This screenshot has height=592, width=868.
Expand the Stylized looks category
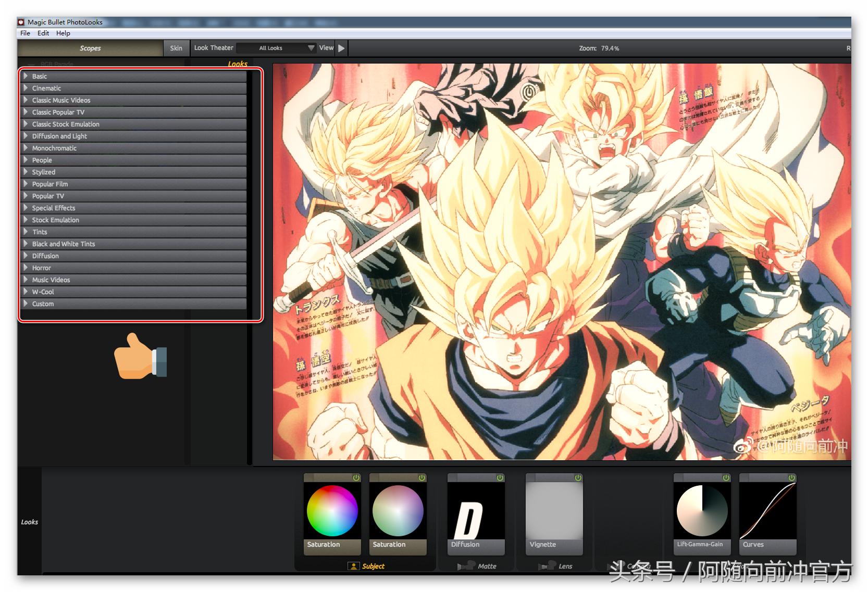(x=133, y=172)
